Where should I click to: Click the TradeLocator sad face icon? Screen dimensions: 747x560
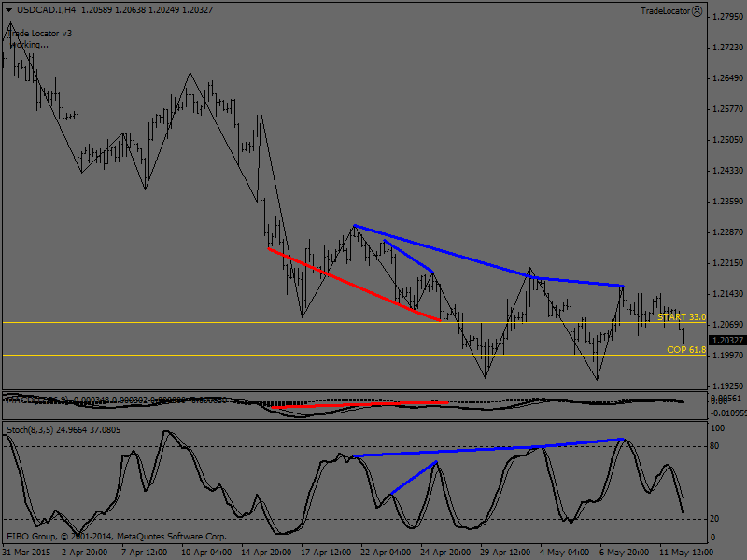coord(698,10)
